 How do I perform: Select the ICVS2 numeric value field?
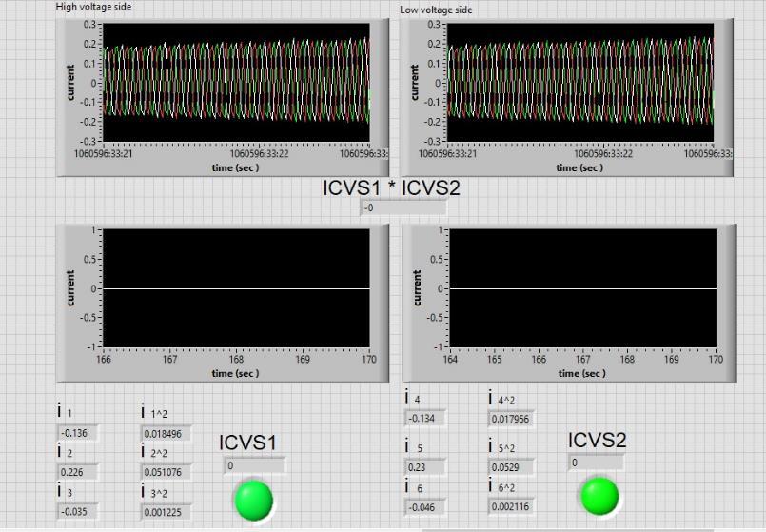pyautogui.click(x=596, y=463)
